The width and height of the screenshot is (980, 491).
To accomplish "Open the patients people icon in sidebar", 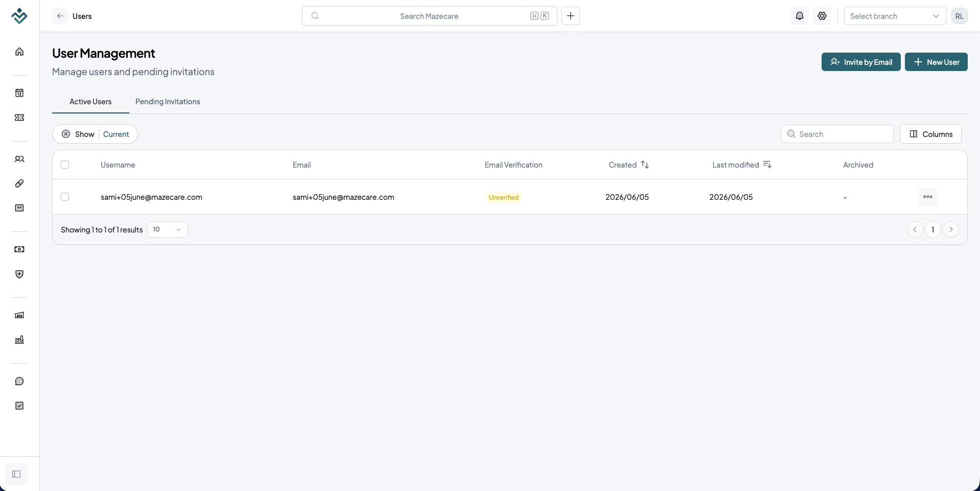I will tap(19, 159).
